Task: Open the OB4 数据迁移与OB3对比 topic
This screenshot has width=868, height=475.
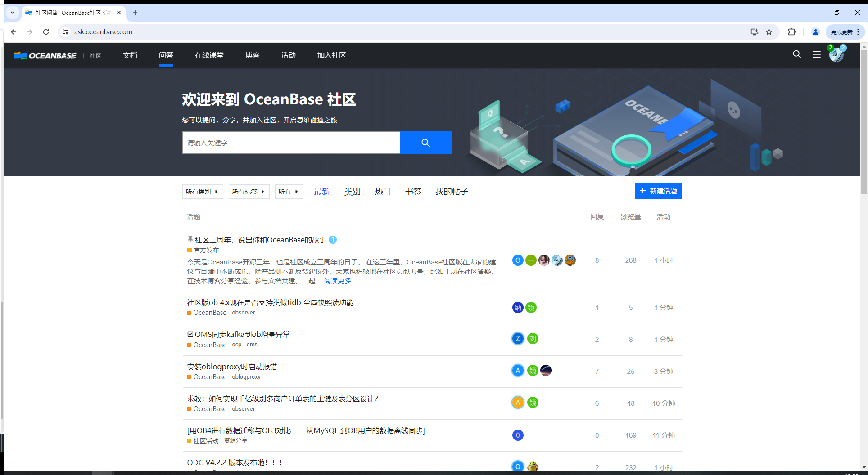Action: coord(306,430)
